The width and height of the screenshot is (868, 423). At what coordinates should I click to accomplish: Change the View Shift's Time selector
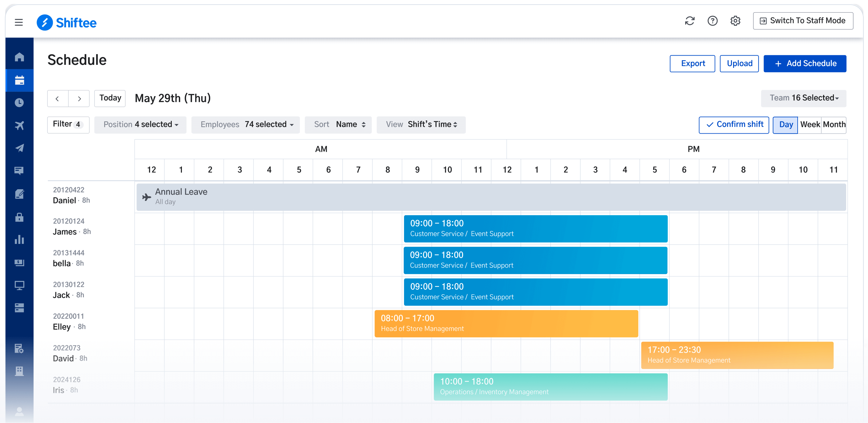421,125
